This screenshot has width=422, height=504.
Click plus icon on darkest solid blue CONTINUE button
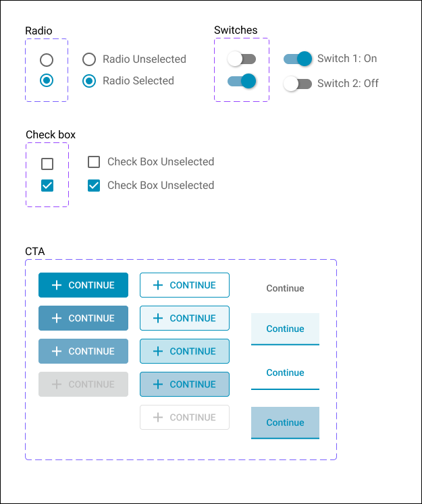[57, 285]
